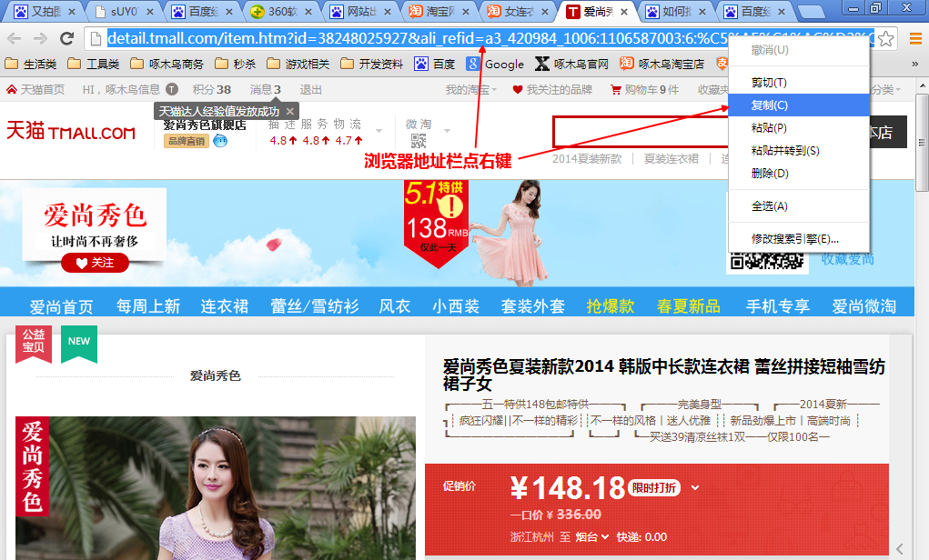The height and width of the screenshot is (560, 929).
Task: Open 连衣裙 nav tab
Action: click(225, 306)
